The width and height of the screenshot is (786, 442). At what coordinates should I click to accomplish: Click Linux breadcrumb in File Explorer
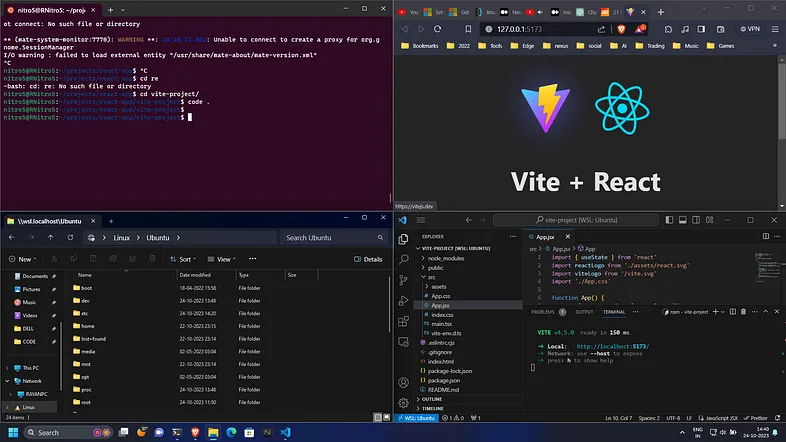(121, 238)
